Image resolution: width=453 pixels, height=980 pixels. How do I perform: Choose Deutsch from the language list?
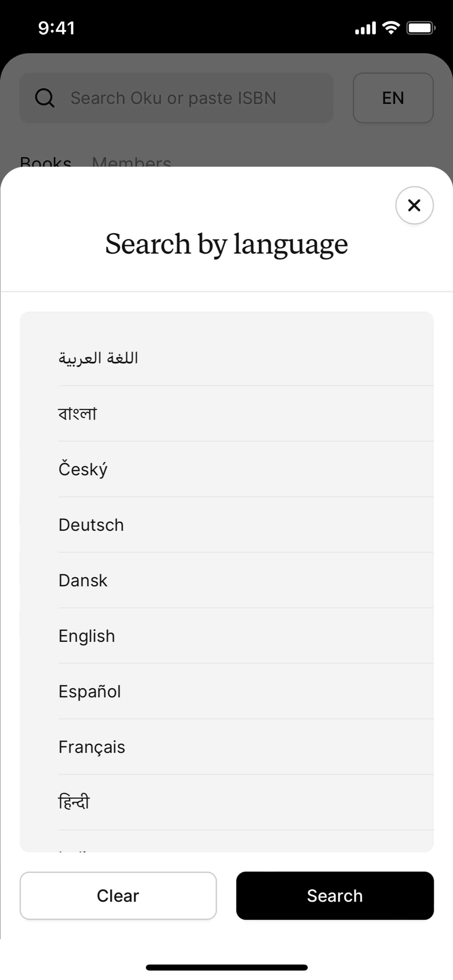91,525
